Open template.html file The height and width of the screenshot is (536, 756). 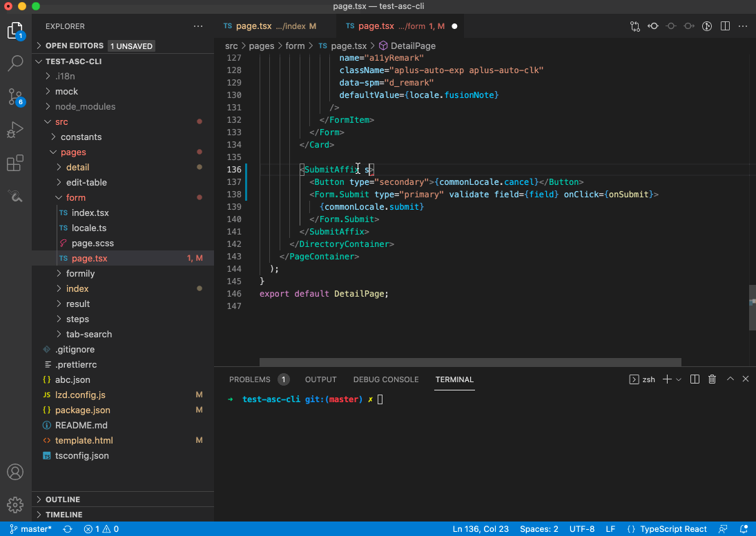pos(84,440)
